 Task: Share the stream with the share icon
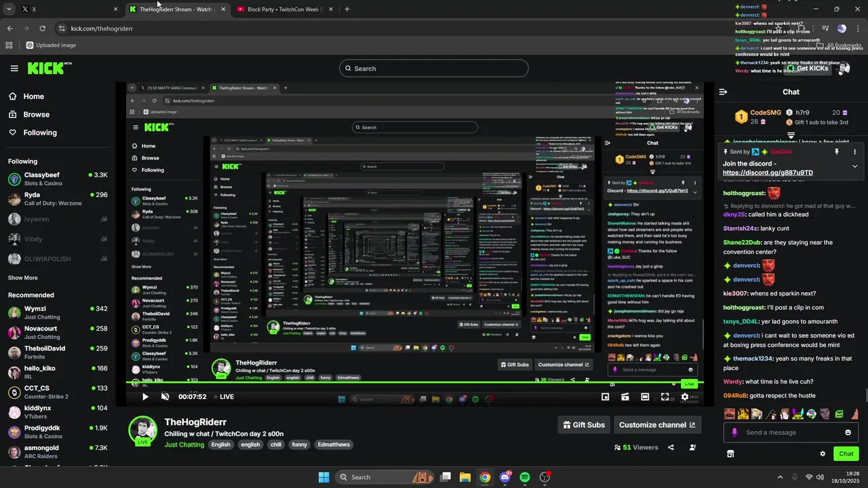(671, 447)
